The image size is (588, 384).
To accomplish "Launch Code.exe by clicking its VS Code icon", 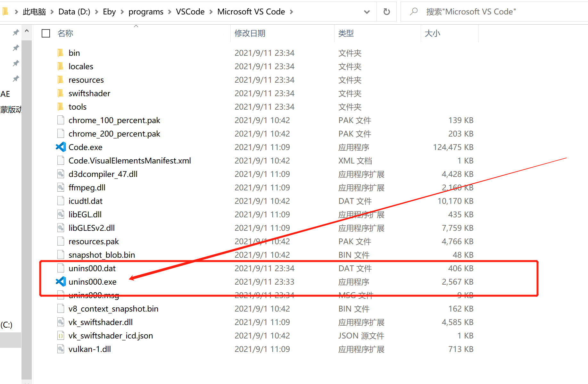I will [61, 147].
